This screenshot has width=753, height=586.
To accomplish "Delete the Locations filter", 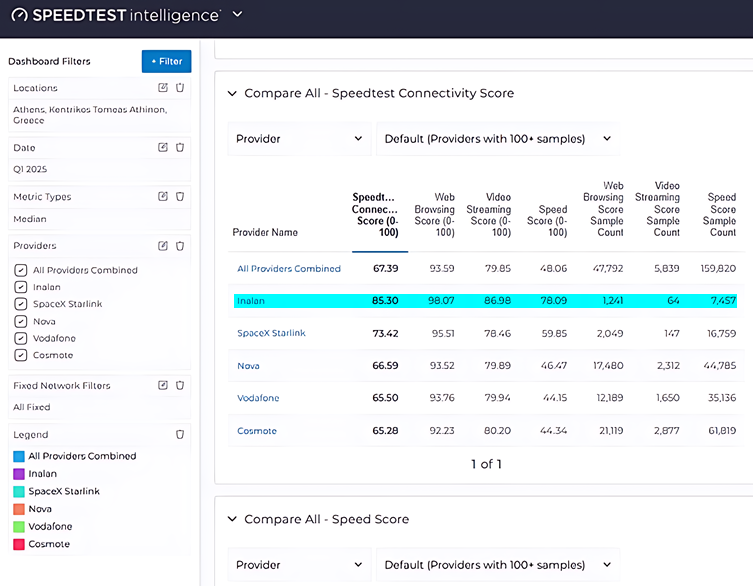I will 180,88.
